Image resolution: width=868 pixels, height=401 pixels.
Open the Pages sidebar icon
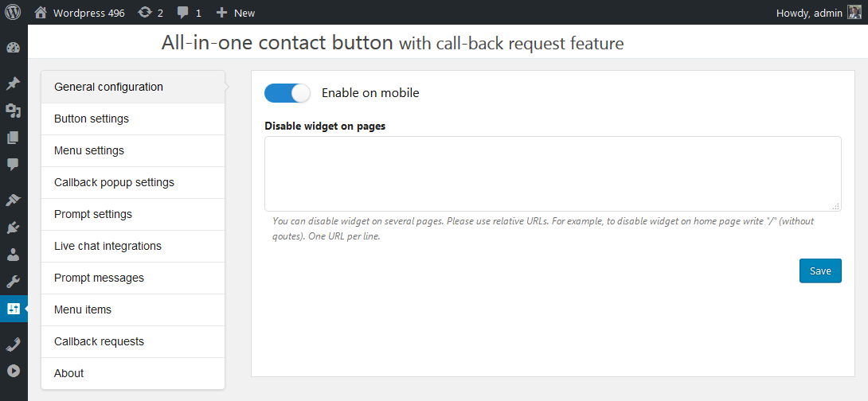coord(14,138)
